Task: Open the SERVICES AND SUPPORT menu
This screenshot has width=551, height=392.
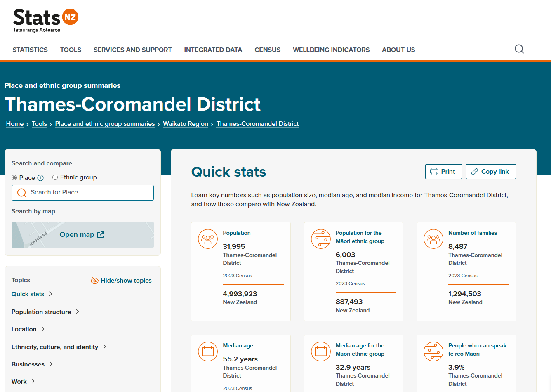Action: click(x=132, y=50)
